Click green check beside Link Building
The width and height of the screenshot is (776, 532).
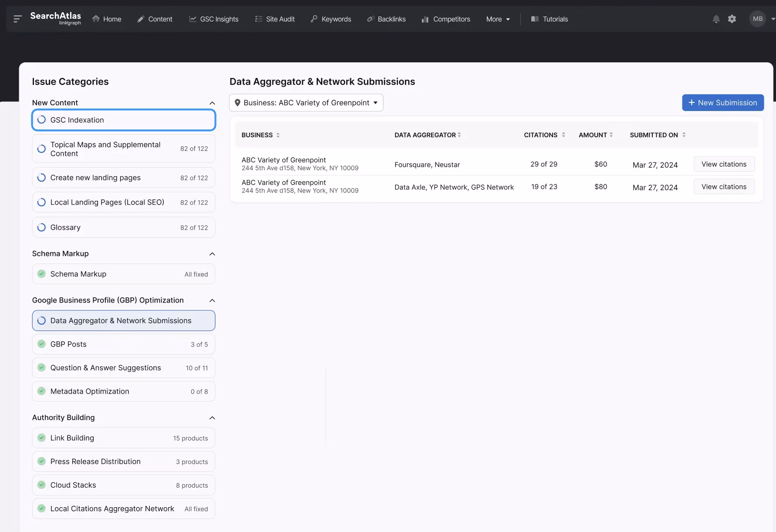pyautogui.click(x=41, y=438)
